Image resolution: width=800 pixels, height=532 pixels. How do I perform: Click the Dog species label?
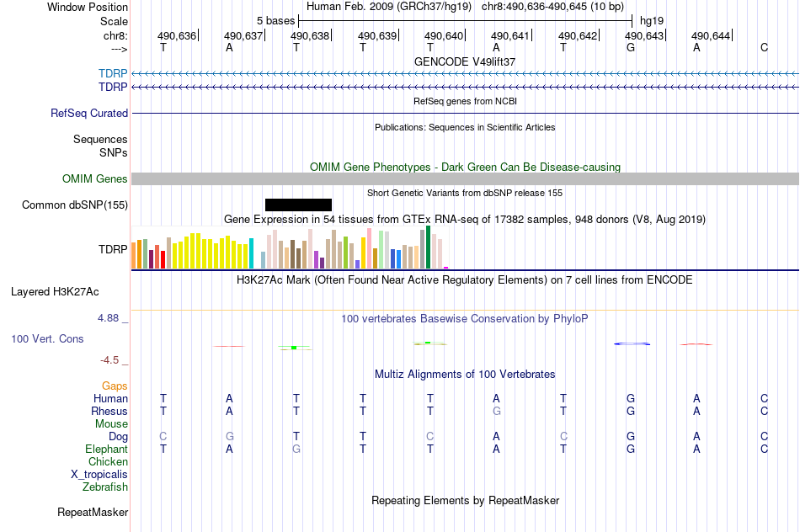tap(118, 437)
